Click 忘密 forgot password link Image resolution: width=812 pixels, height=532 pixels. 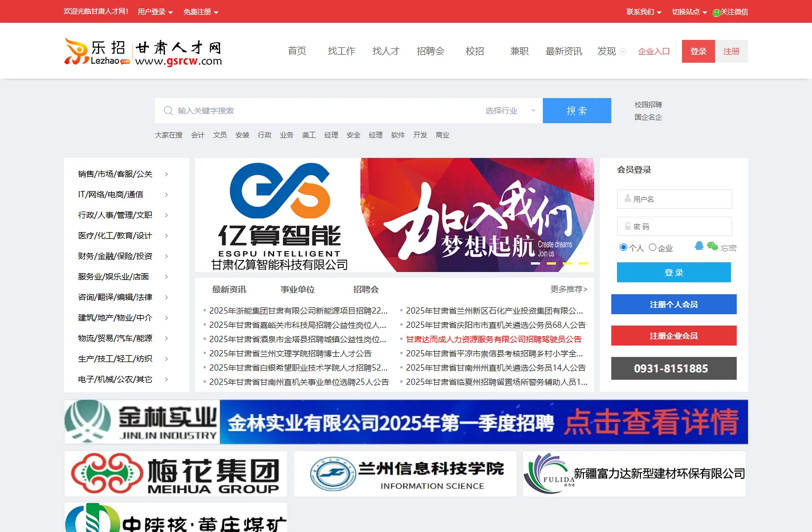coord(729,248)
